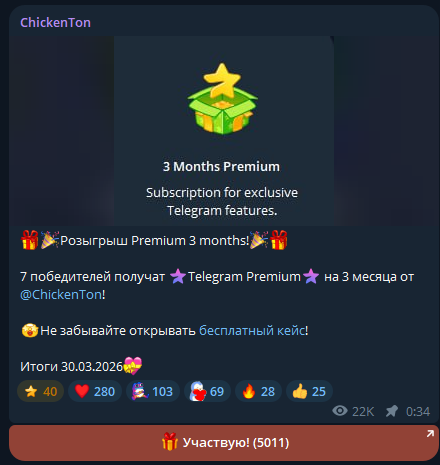This screenshot has height=465, width=440.
Task: Click the 3 Months Premium title text
Action: pyautogui.click(x=221, y=166)
